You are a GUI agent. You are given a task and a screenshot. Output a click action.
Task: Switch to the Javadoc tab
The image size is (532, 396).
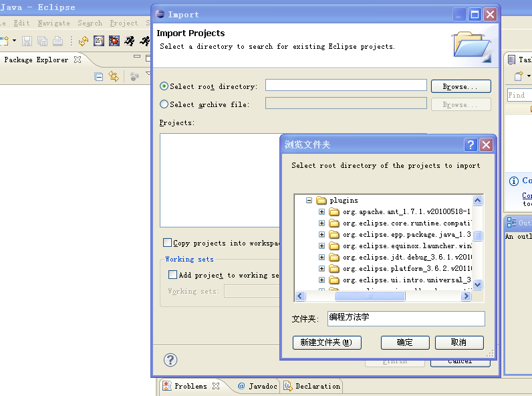[x=257, y=386]
